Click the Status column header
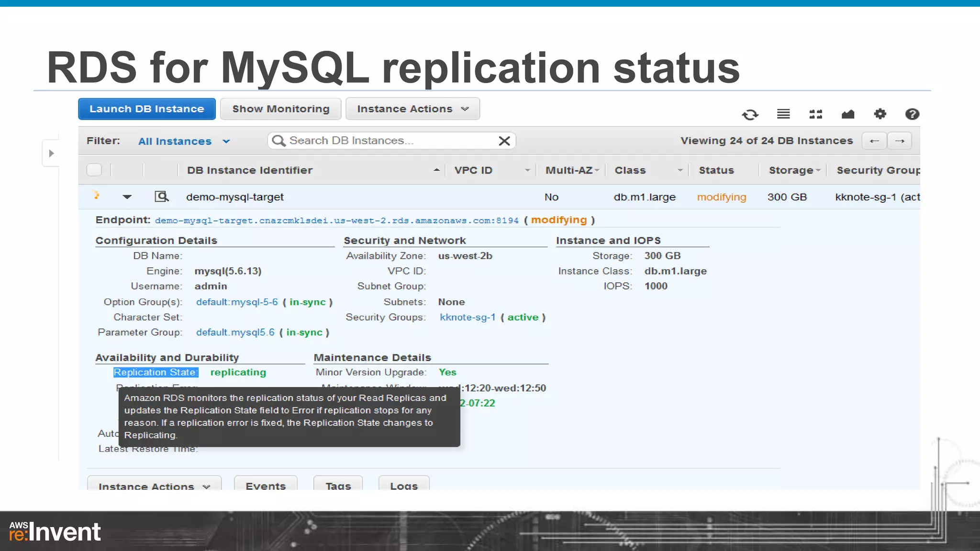The height and width of the screenshot is (551, 980). click(716, 170)
